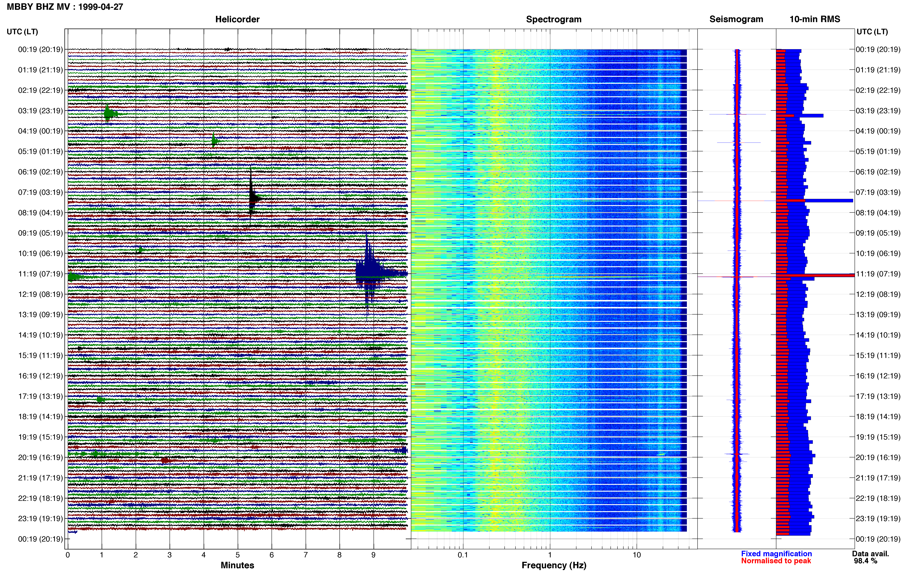Click the green event at 11:19 trace start

click(74, 277)
